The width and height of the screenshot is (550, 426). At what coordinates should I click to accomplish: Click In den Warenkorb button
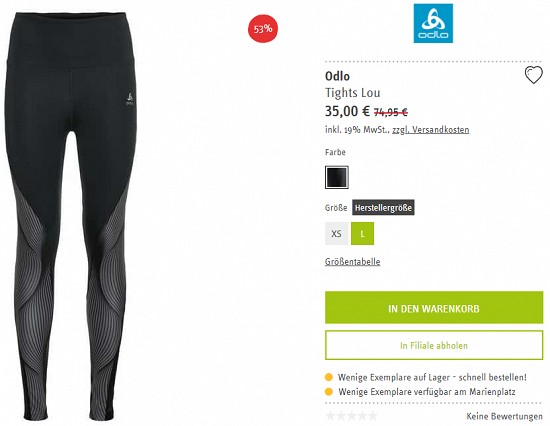click(x=434, y=308)
